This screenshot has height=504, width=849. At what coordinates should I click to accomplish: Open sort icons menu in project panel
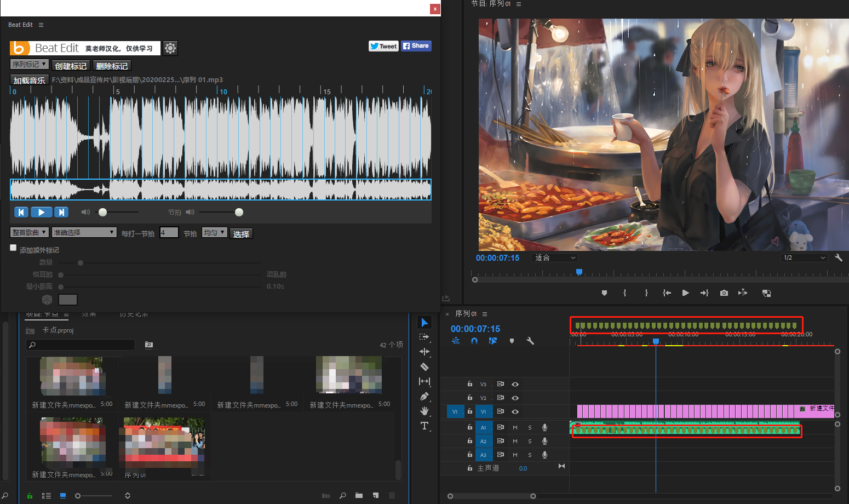(x=128, y=496)
